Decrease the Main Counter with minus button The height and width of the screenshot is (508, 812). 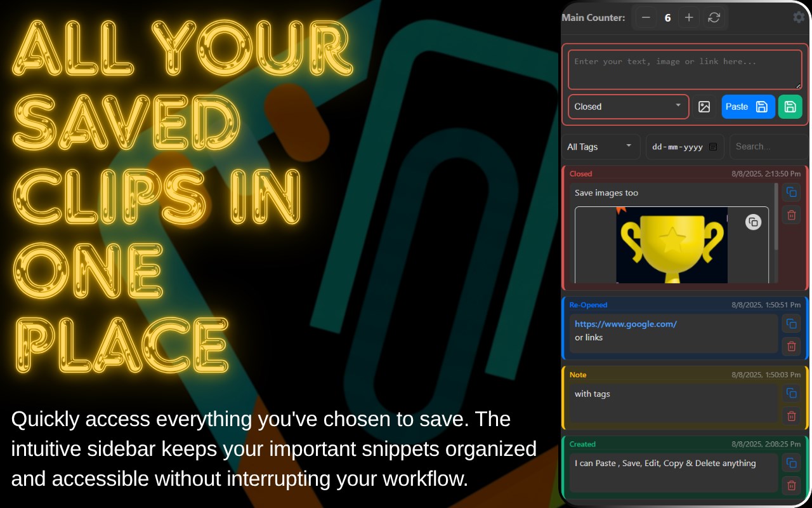(x=646, y=18)
